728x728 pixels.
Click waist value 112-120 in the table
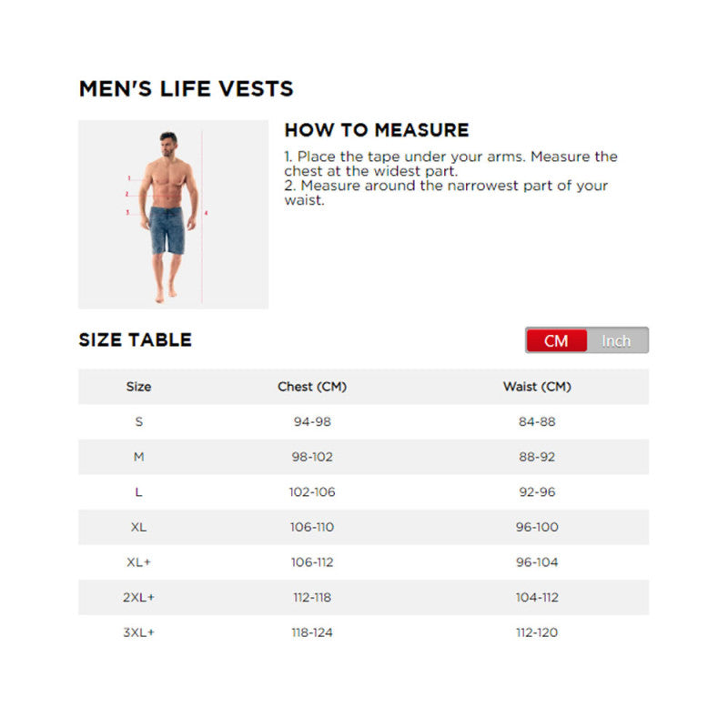coord(537,632)
